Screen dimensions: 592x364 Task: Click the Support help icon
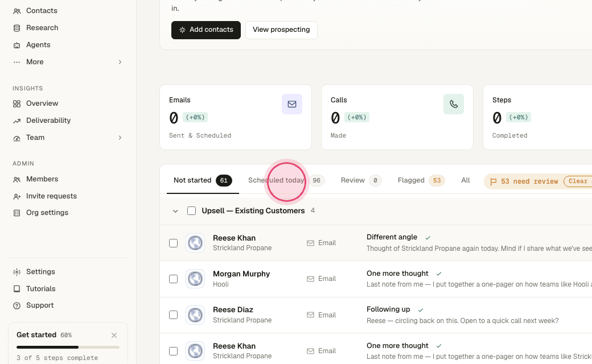coord(17,305)
